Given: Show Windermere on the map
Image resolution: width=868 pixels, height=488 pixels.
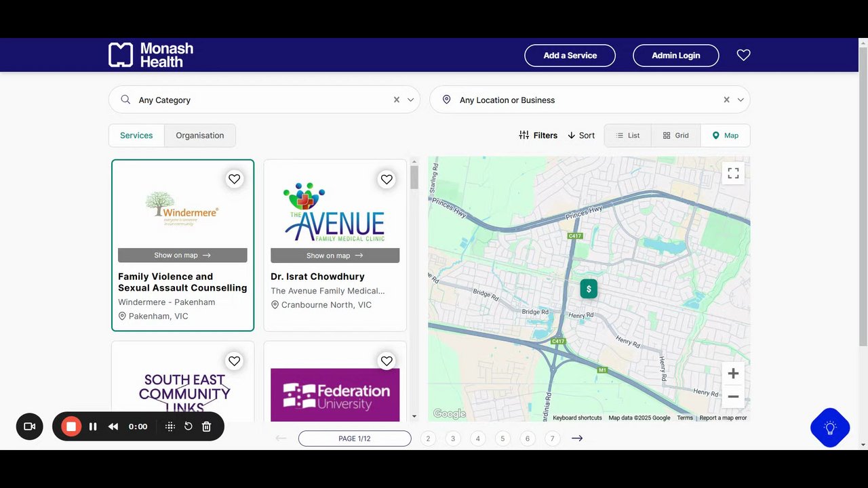Looking at the screenshot, I should [182, 256].
